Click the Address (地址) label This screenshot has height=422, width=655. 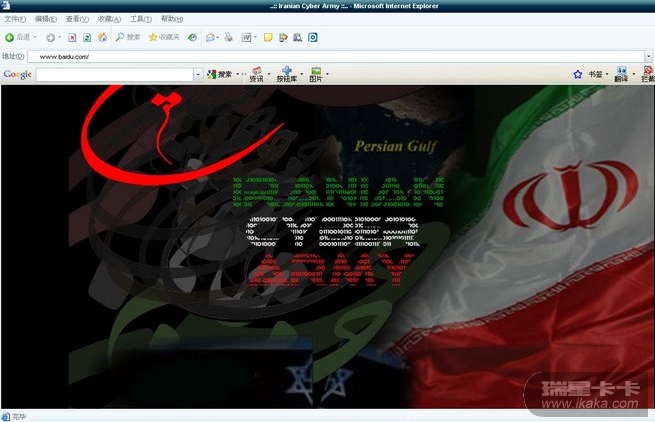[x=13, y=56]
